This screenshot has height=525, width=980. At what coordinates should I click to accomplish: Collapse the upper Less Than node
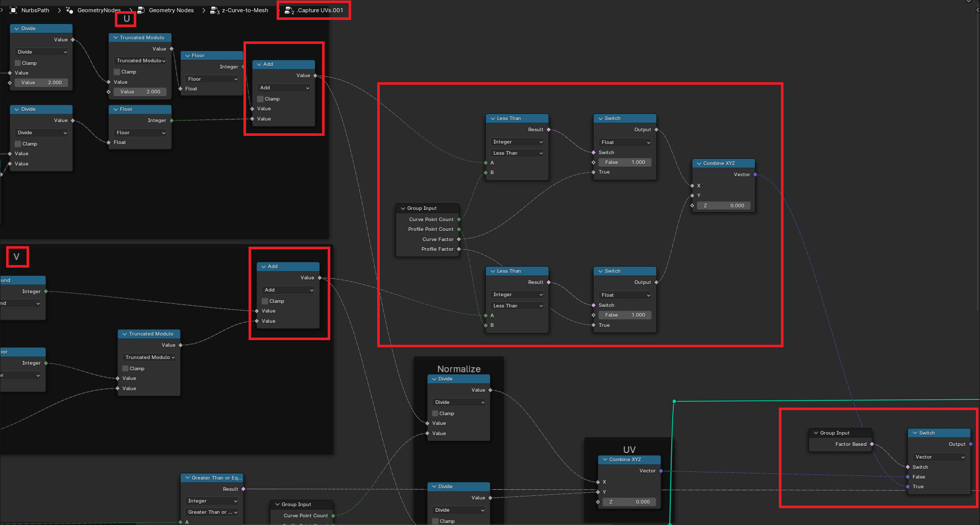[x=493, y=118]
